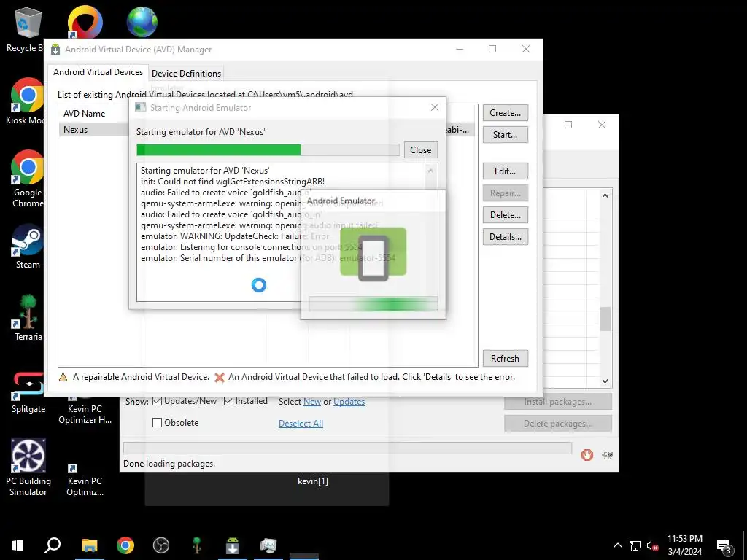747x560 pixels.
Task: Click muted volume tray icon
Action: tap(653, 545)
